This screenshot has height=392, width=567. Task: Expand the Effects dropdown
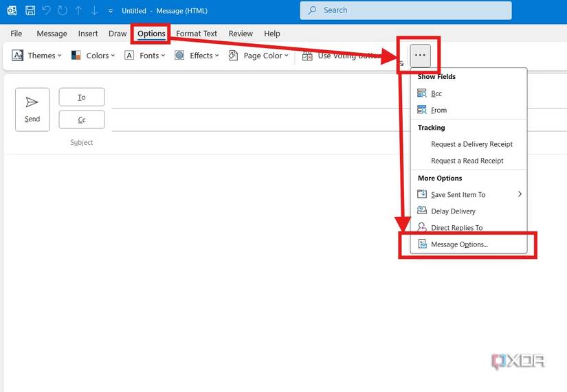point(197,56)
